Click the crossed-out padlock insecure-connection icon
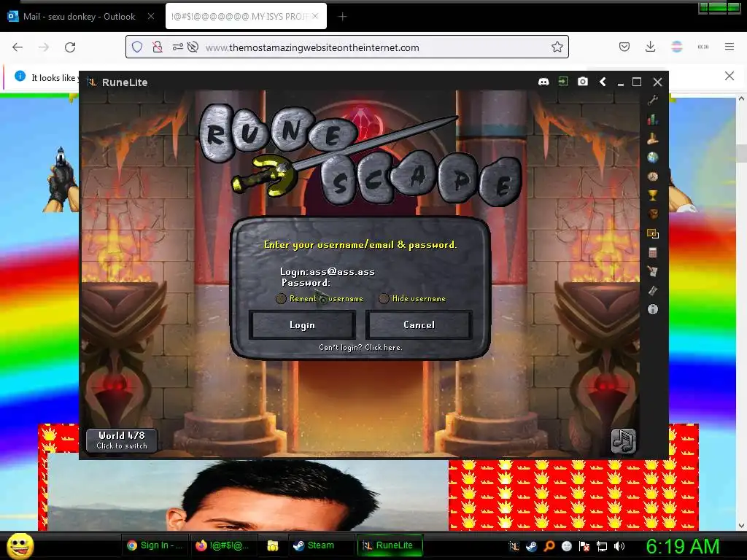Image resolution: width=747 pixels, height=560 pixels. pos(158,47)
